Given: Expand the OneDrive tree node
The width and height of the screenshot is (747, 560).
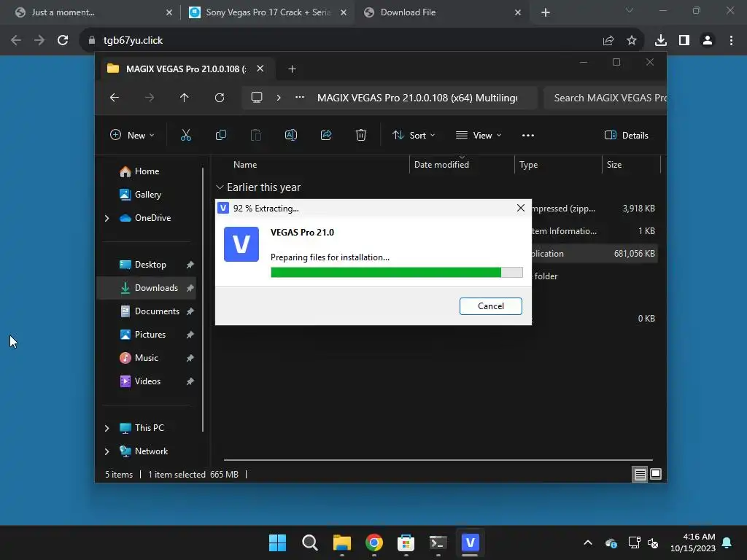Looking at the screenshot, I should 107,217.
